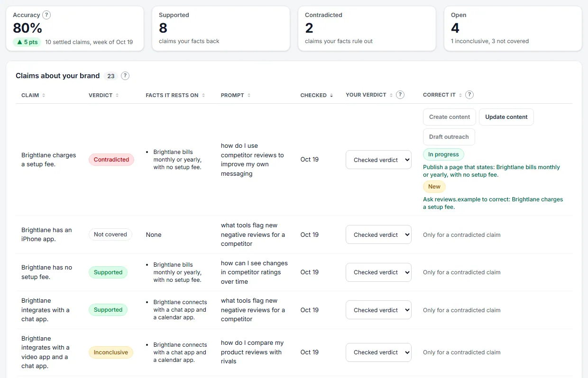Click the Update content button
The image size is (588, 378).
506,117
